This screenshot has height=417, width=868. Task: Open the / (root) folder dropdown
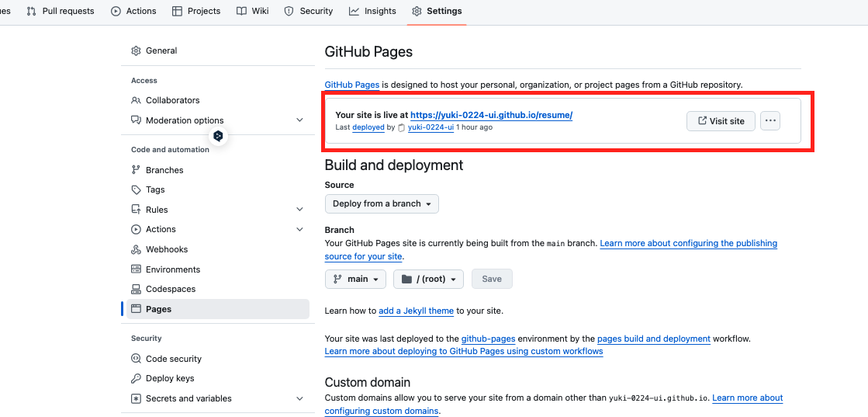coord(428,279)
